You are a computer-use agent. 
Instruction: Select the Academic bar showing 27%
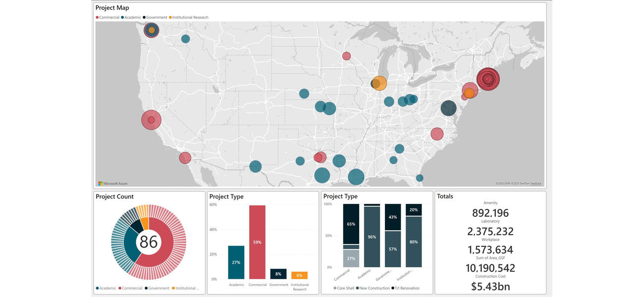236,262
